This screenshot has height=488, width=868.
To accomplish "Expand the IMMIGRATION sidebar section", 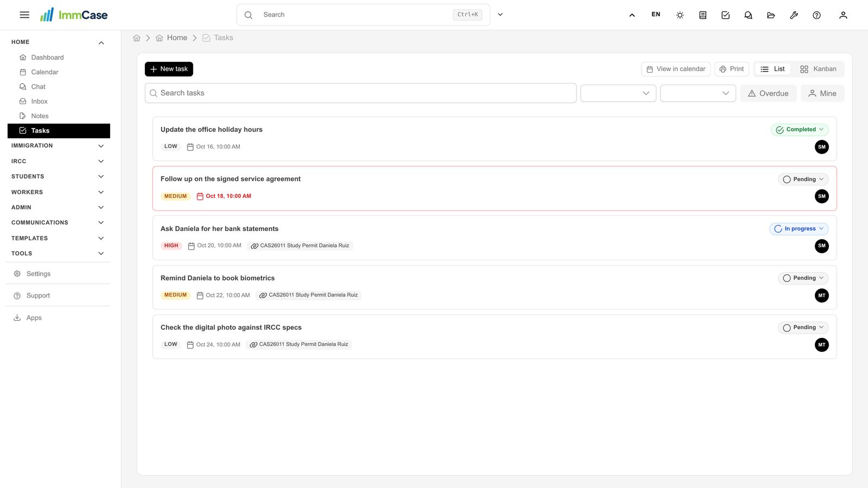I will tap(58, 146).
